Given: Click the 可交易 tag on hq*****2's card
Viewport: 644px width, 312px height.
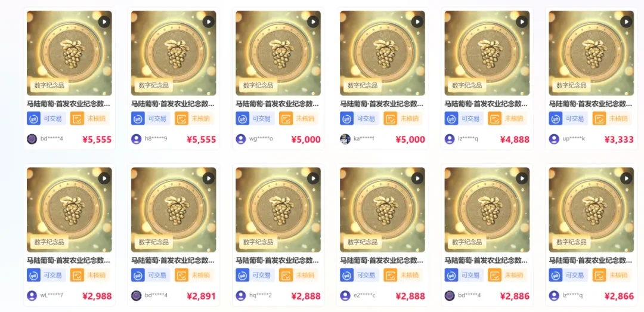Looking at the screenshot, I should 261,275.
